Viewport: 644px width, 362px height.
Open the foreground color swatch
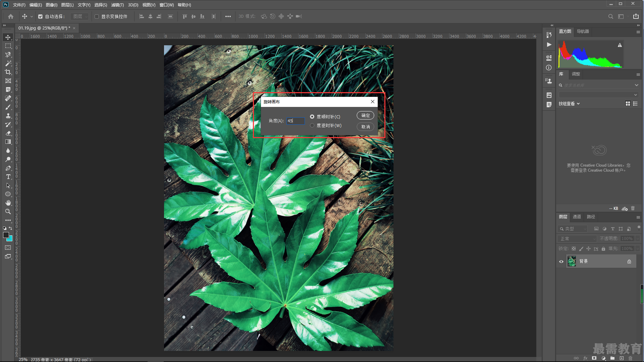pyautogui.click(x=6, y=235)
